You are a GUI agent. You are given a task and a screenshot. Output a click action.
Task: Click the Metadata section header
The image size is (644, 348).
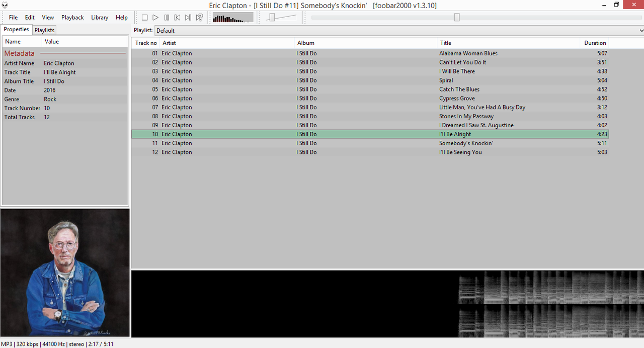coord(65,53)
